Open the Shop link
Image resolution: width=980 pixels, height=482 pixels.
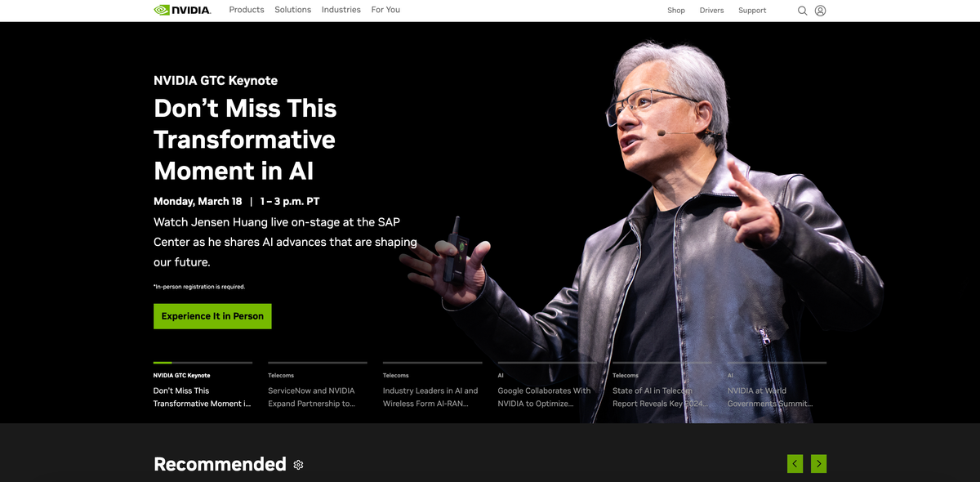click(x=676, y=11)
